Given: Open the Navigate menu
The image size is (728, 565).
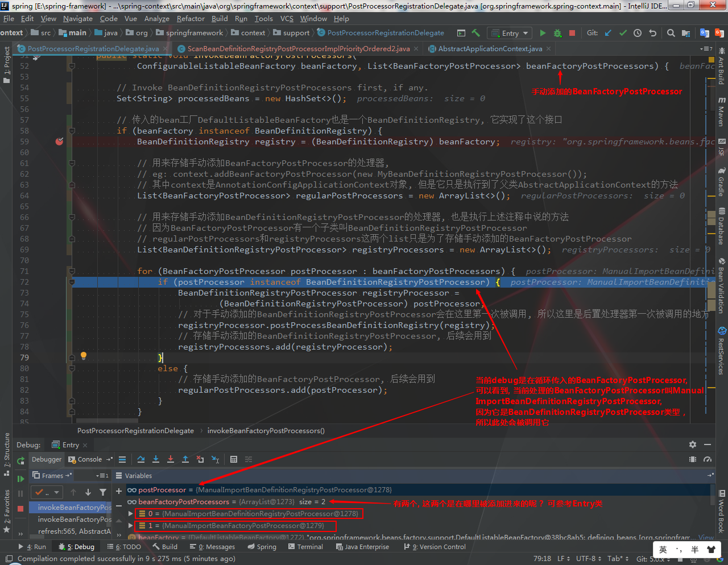Looking at the screenshot, I should 78,19.
